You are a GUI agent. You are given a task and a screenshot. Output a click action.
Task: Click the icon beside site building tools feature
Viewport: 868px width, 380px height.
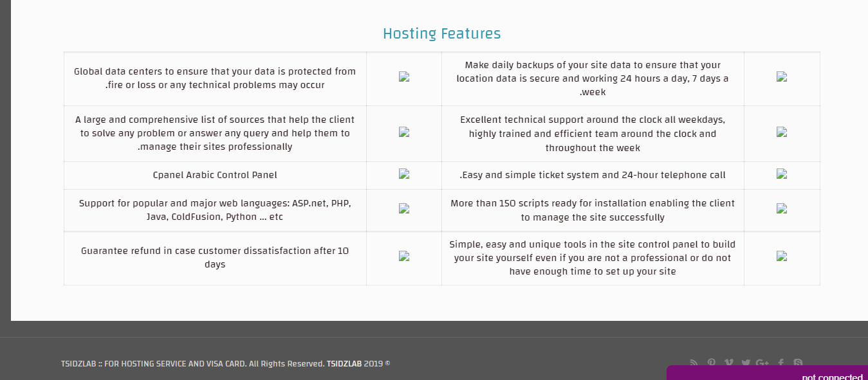tap(782, 256)
